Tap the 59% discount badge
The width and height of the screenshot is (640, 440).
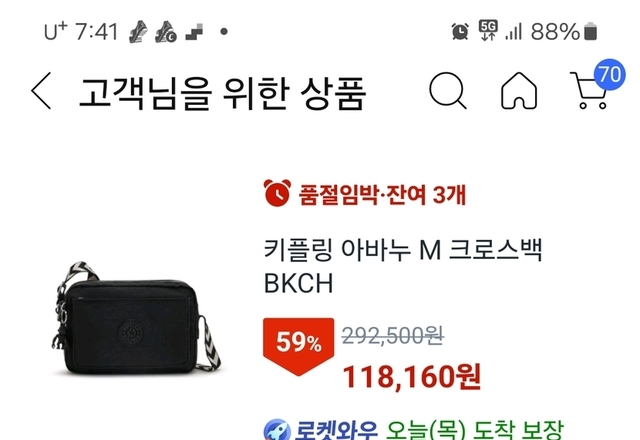298,347
